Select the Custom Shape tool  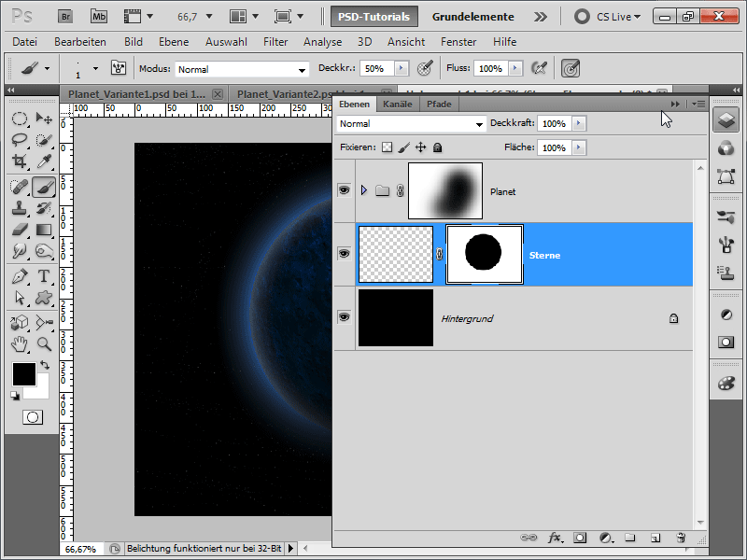tap(44, 298)
